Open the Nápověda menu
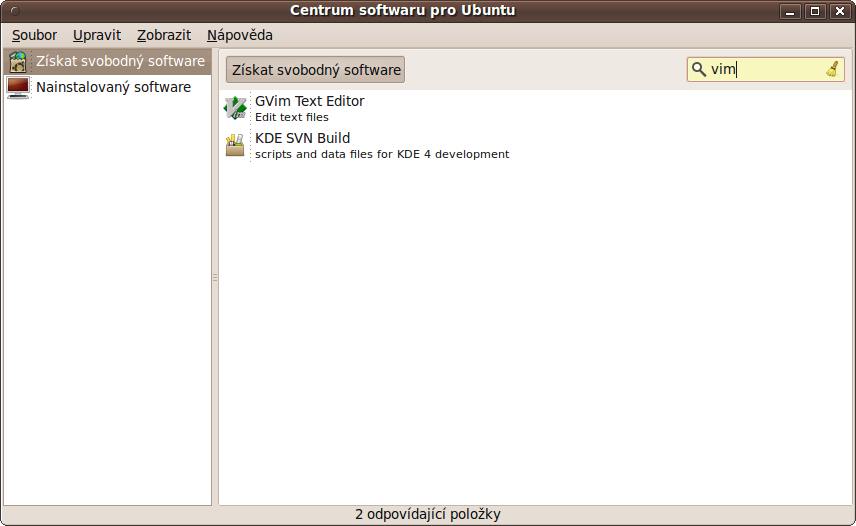 point(240,35)
